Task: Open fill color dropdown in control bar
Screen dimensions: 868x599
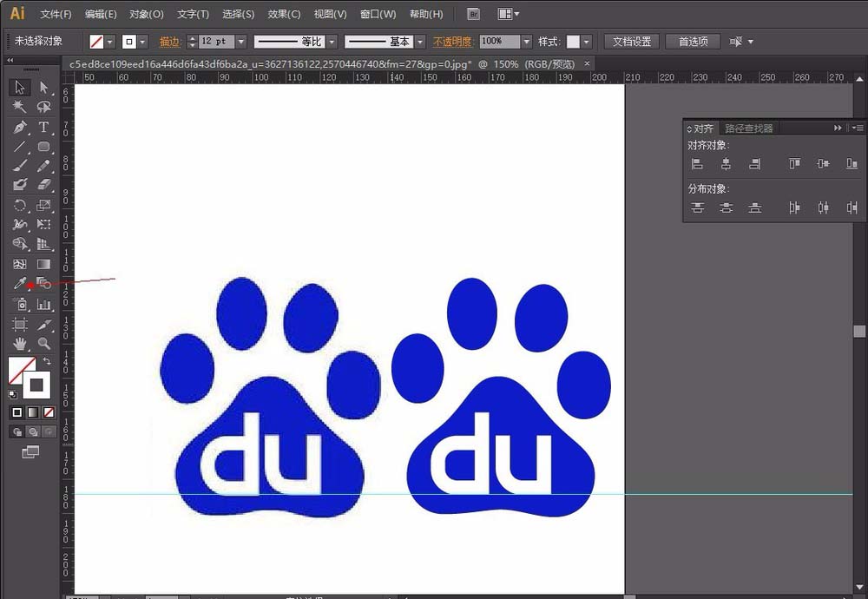Action: tap(109, 42)
